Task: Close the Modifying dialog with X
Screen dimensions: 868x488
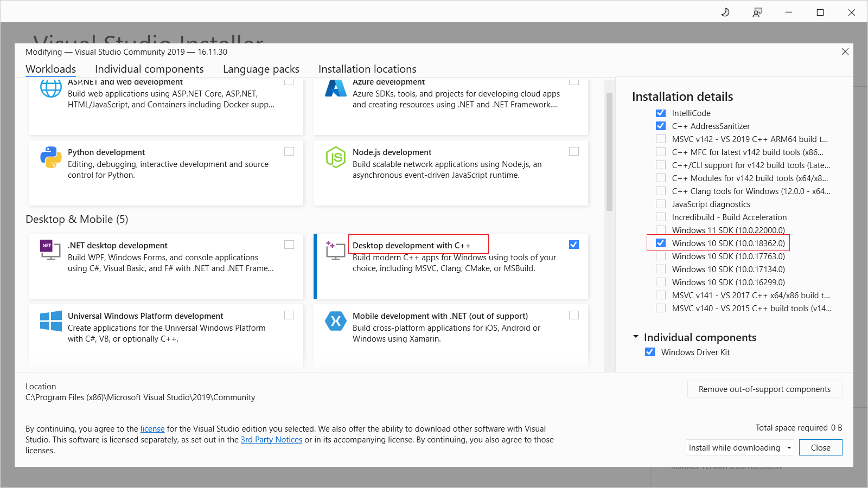Action: (x=845, y=52)
